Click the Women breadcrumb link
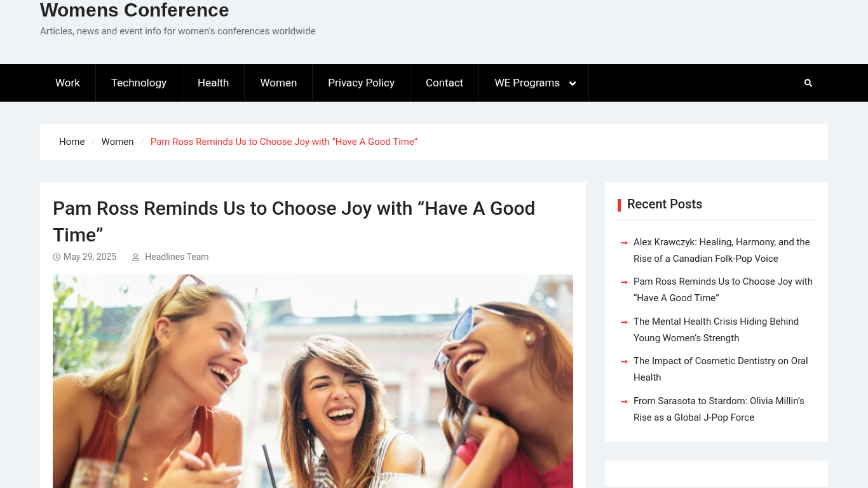868x488 pixels. 118,142
